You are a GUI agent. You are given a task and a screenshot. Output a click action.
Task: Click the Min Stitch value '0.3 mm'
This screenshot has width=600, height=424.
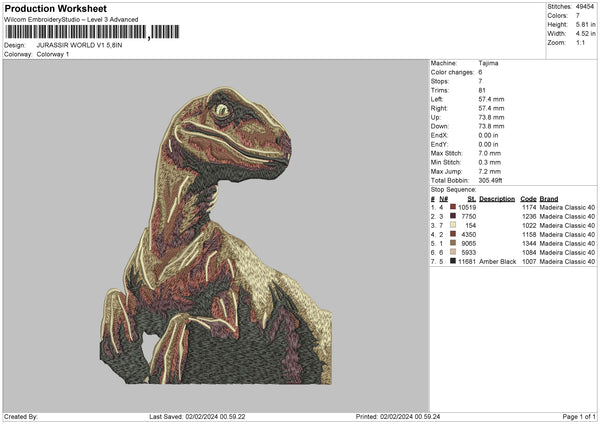489,162
